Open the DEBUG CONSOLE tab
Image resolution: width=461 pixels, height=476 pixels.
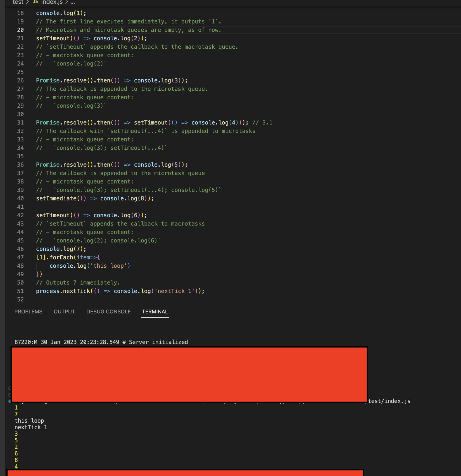point(108,312)
